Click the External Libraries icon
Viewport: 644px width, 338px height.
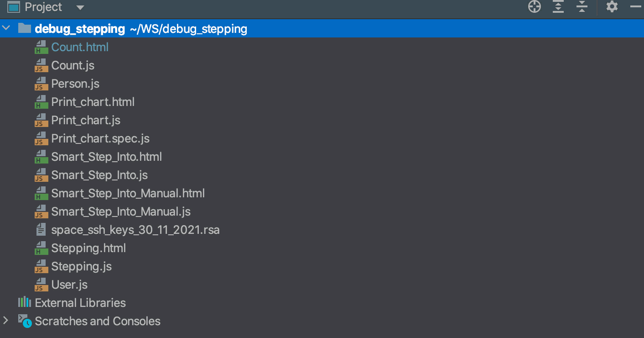click(25, 302)
